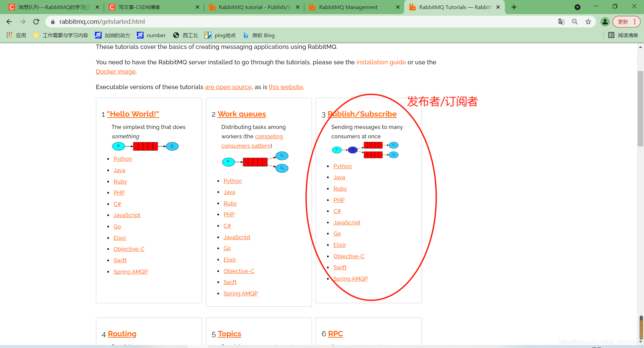Open Python under Publish/Subscribe
This screenshot has height=348, width=644.
click(x=342, y=166)
